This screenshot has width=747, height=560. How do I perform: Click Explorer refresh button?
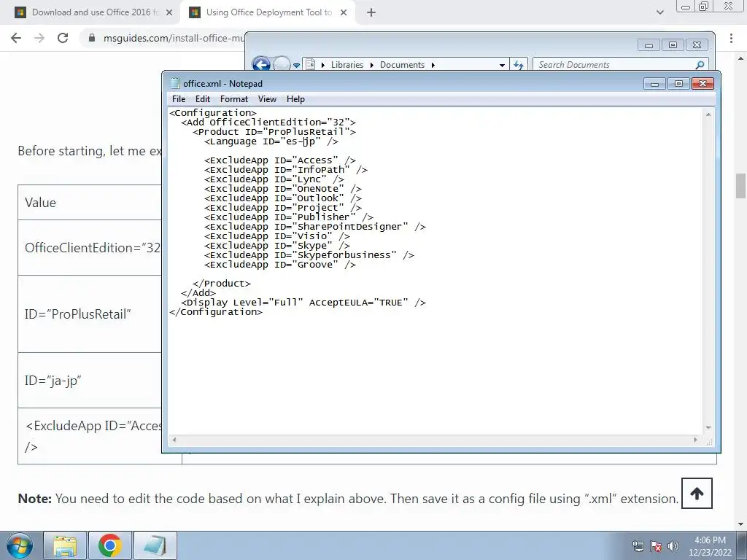pos(519,65)
